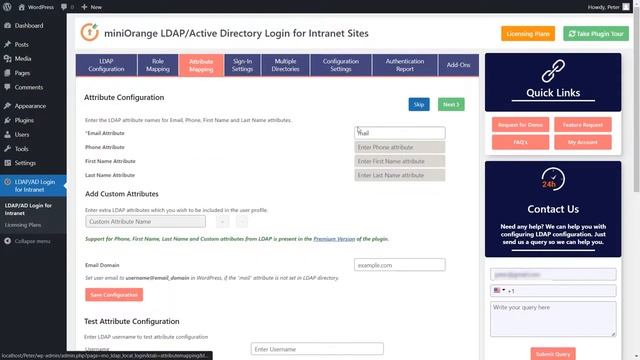The height and width of the screenshot is (360, 640).
Task: Click the Submit Query button
Action: (x=553, y=354)
